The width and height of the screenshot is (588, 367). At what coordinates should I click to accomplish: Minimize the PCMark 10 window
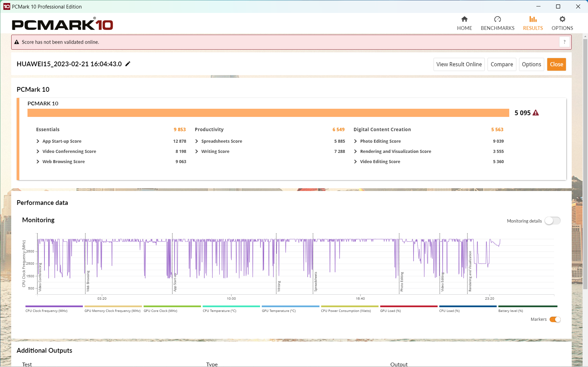click(x=538, y=6)
